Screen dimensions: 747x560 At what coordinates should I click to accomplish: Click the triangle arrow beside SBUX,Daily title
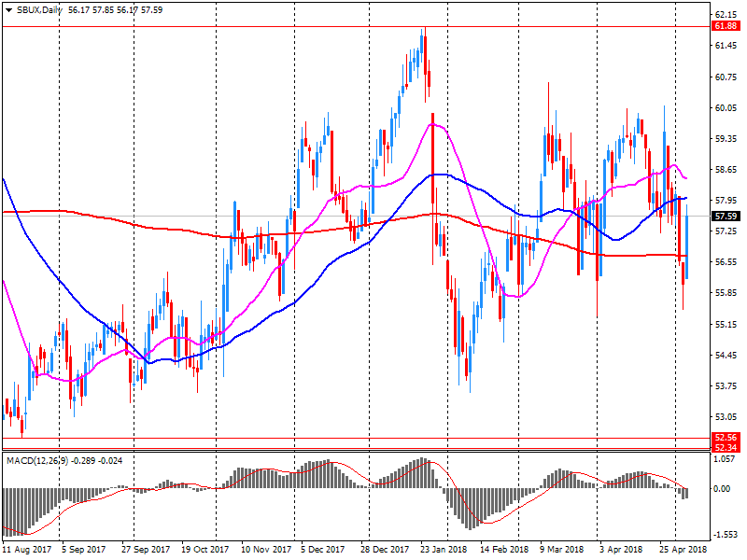(7, 9)
